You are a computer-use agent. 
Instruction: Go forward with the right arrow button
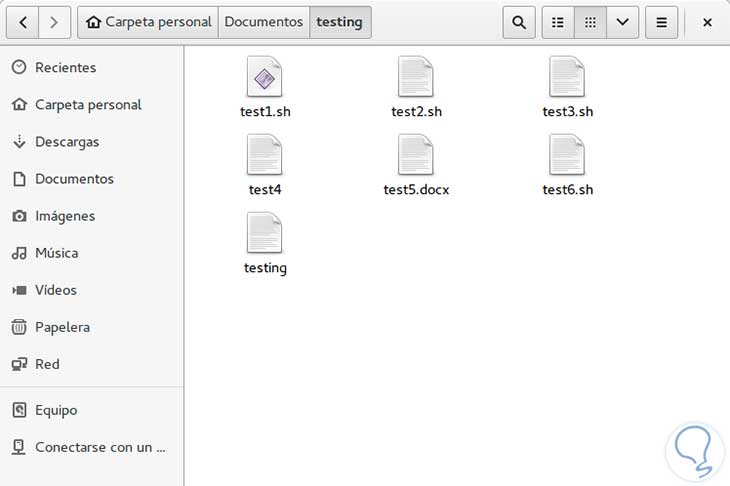pyautogui.click(x=54, y=22)
